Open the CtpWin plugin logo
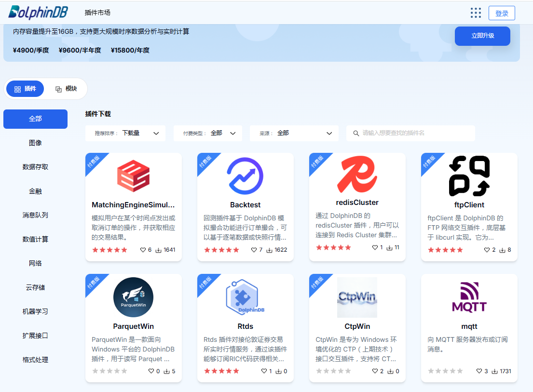This screenshot has width=533, height=392. (357, 297)
